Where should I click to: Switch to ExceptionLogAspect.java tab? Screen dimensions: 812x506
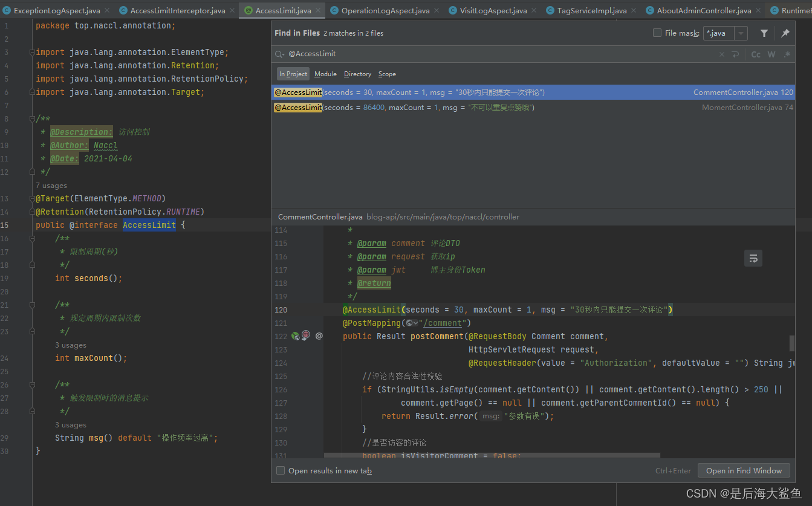[x=57, y=11]
